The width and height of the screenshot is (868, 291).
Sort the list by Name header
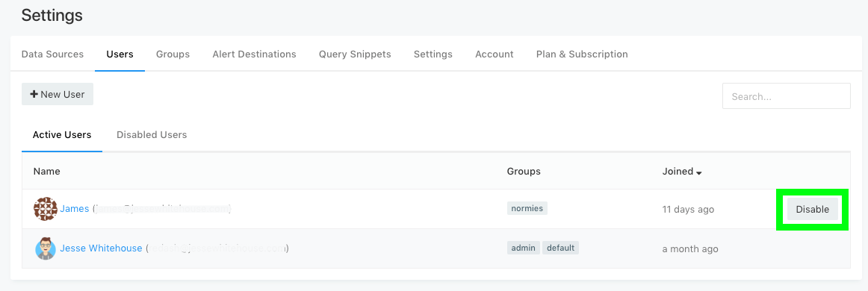pyautogui.click(x=46, y=171)
